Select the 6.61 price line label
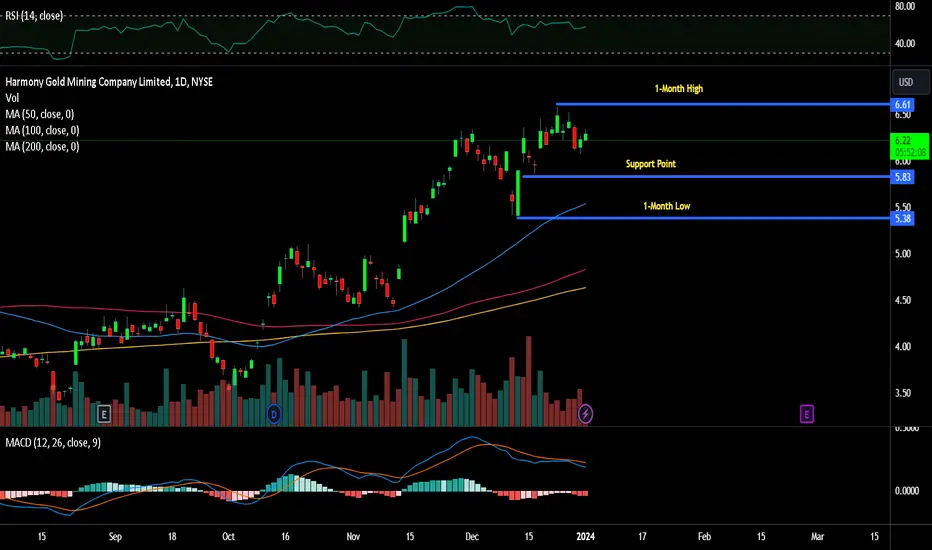The width and height of the screenshot is (932, 550). (902, 105)
